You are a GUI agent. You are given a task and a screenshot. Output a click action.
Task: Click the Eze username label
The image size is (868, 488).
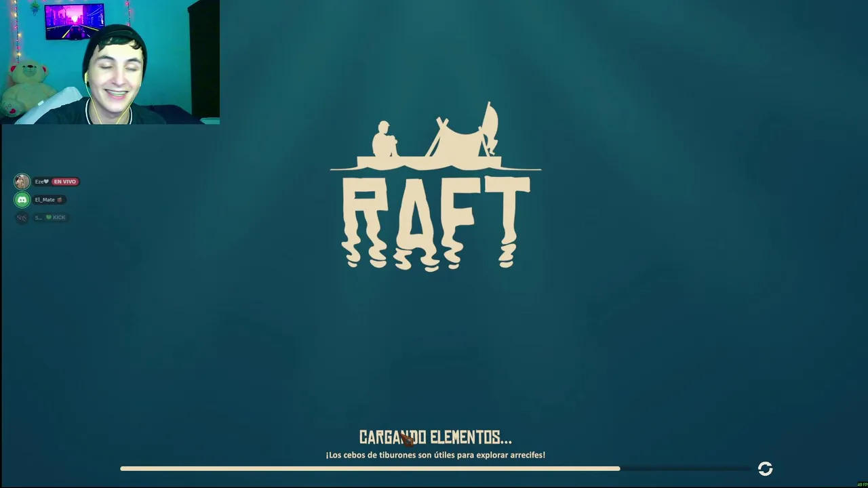[x=41, y=182]
